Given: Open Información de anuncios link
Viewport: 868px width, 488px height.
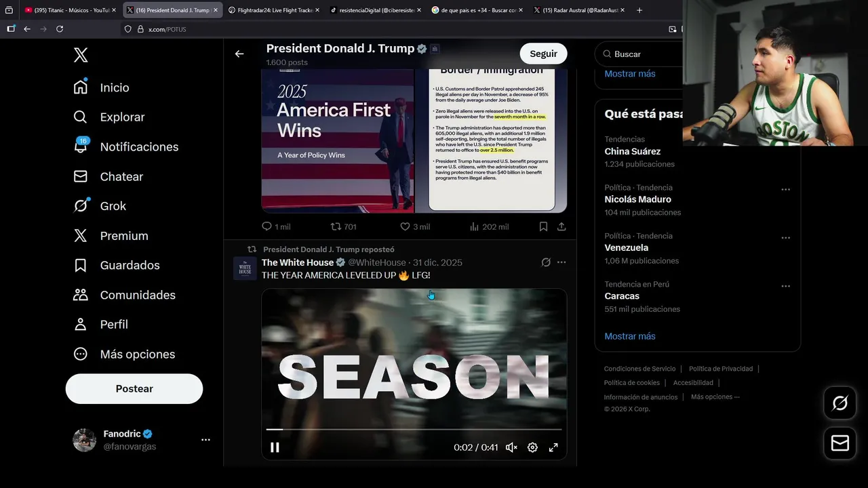Looking at the screenshot, I should [x=641, y=397].
